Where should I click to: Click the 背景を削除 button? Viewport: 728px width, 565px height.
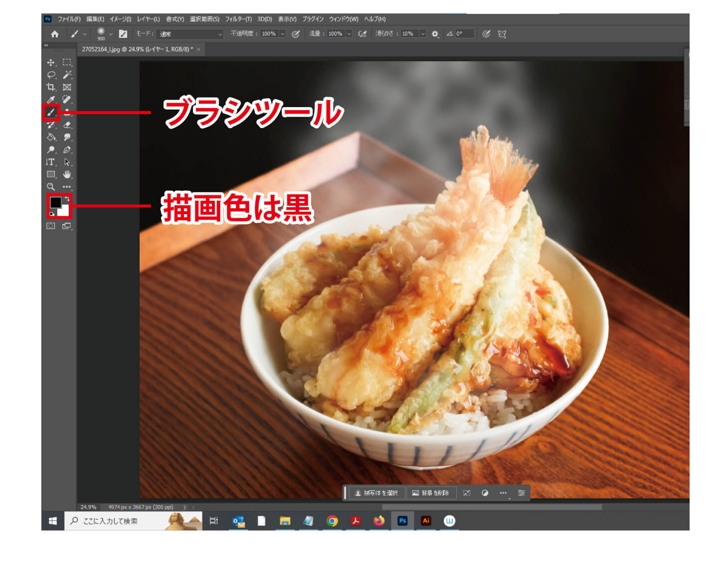point(431,493)
